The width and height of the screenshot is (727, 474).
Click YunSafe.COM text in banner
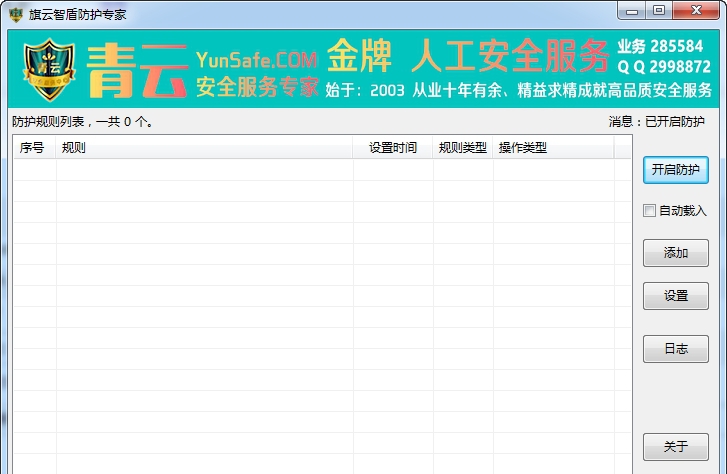click(256, 60)
